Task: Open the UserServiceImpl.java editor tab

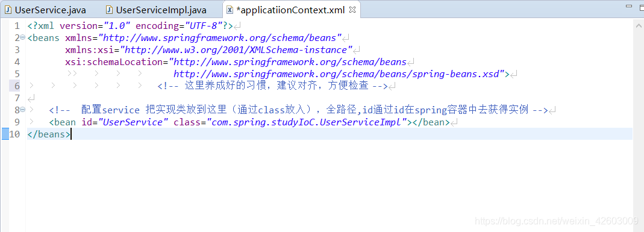Action: click(x=156, y=10)
